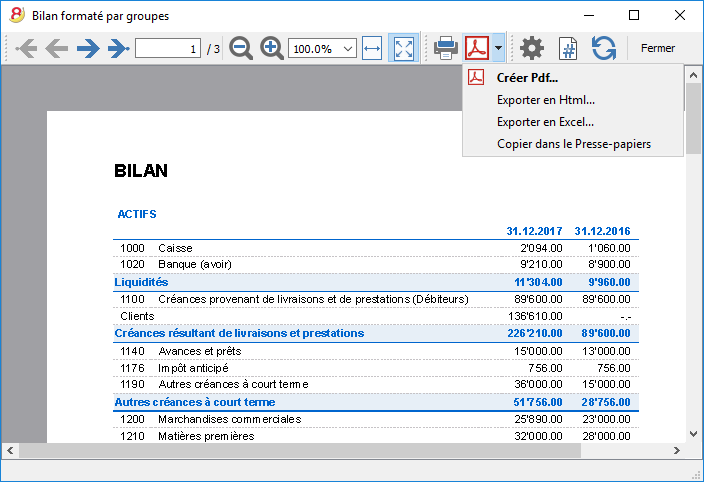Click horizontal scrollbar left arrow
This screenshot has height=482, width=704.
tap(10, 450)
